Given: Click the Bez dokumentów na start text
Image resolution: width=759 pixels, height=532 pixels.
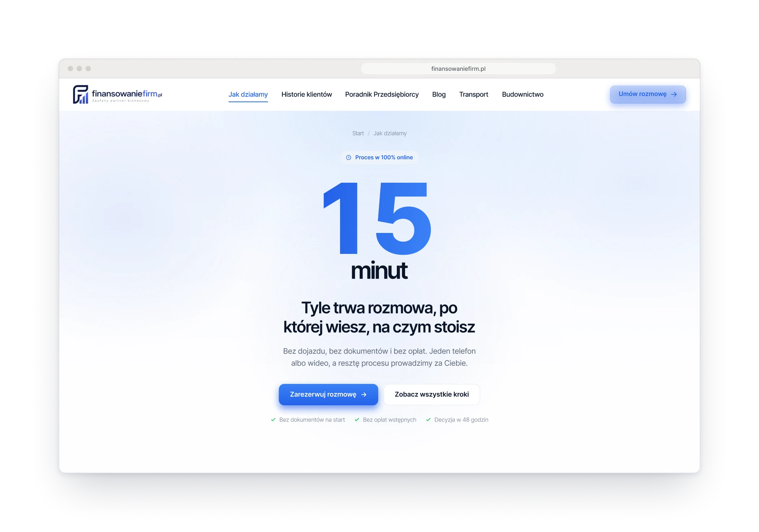Looking at the screenshot, I should 312,420.
